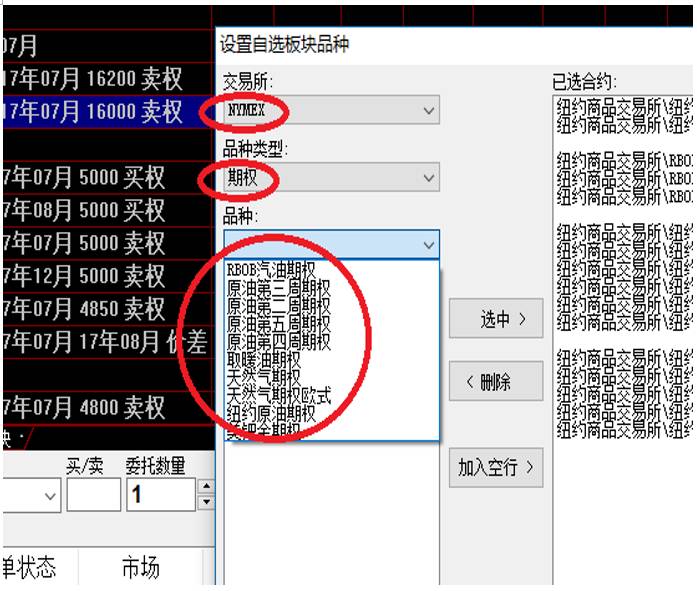Image resolution: width=697 pixels, height=591 pixels.
Task: Select first 纽约商品交易所\RBO entry in 已选合约
Action: click(x=624, y=160)
